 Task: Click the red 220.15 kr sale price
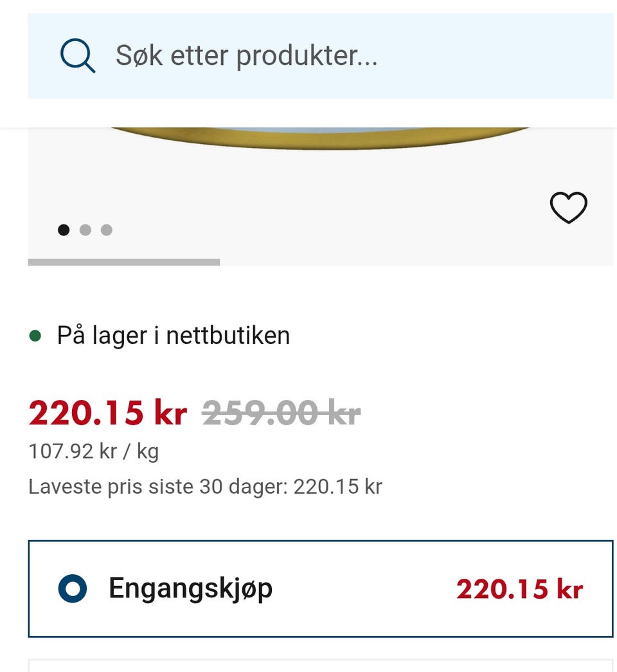(x=107, y=413)
